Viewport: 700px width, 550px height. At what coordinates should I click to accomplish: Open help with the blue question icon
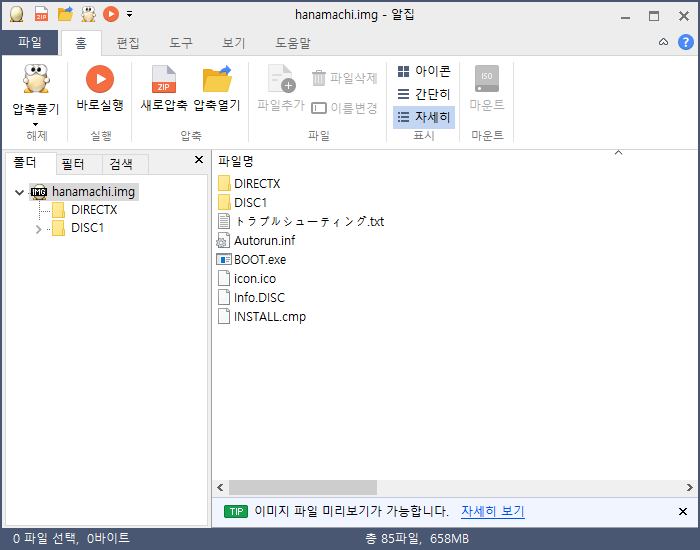click(685, 42)
